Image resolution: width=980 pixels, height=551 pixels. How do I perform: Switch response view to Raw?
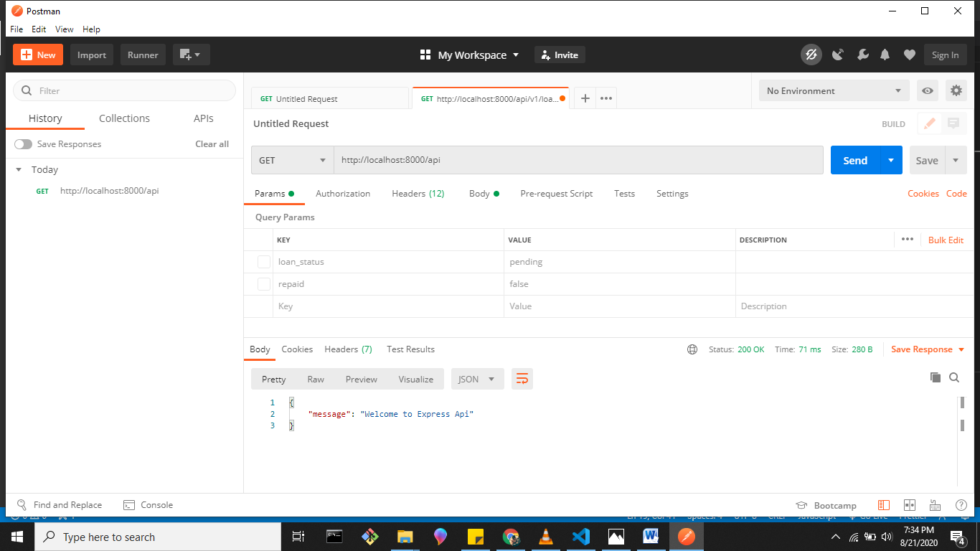coord(316,379)
